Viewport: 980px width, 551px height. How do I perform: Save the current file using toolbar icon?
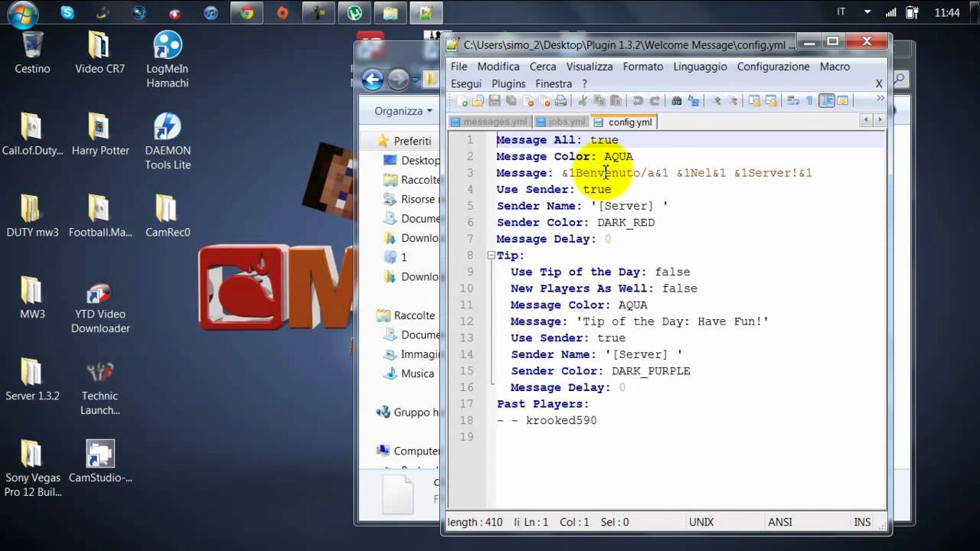click(x=495, y=101)
